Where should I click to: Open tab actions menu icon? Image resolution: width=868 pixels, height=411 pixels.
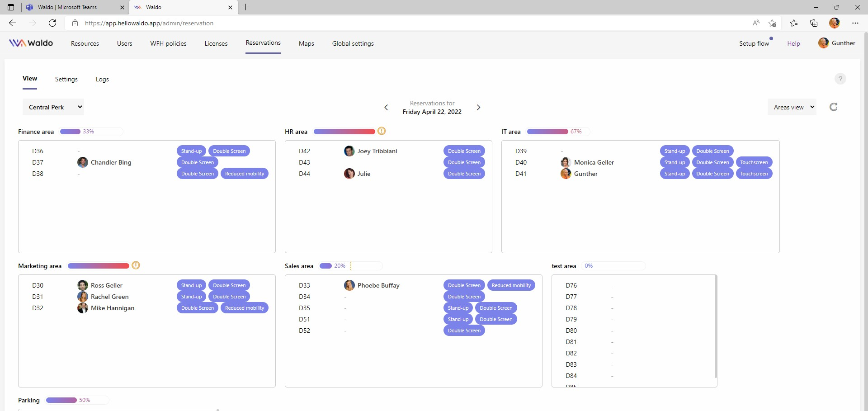pos(11,7)
